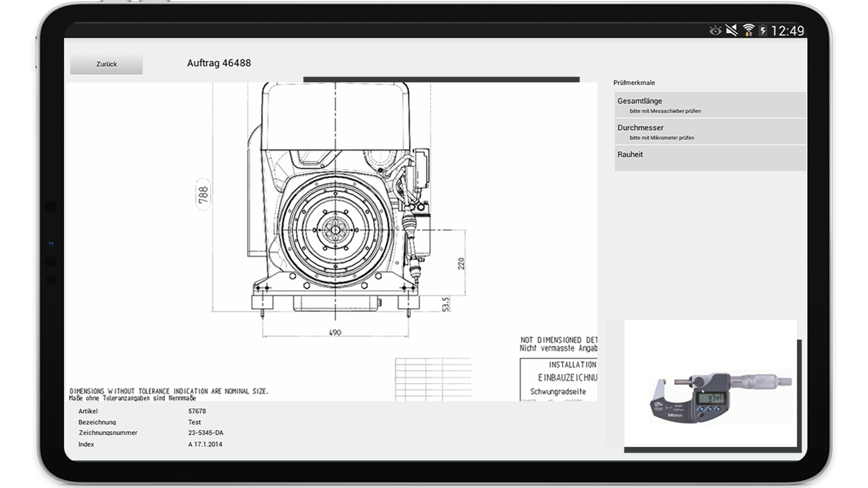Expand the Prüfmerkmale panel header

[634, 83]
